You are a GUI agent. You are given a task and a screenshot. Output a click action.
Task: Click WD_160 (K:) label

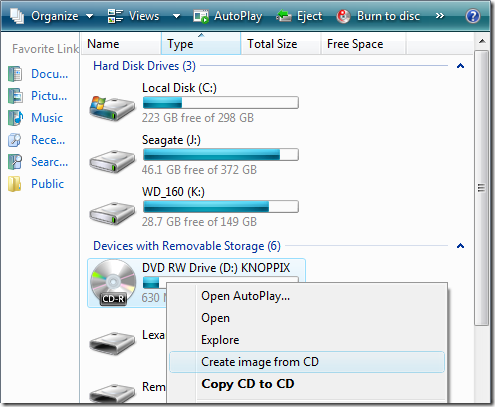click(173, 192)
